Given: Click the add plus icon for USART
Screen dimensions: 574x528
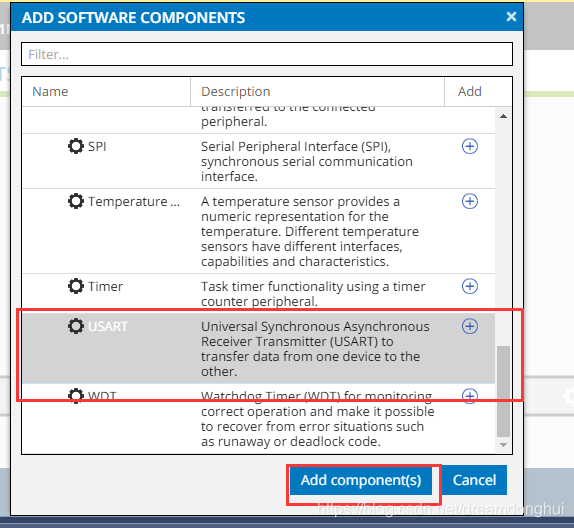Looking at the screenshot, I should tap(470, 326).
